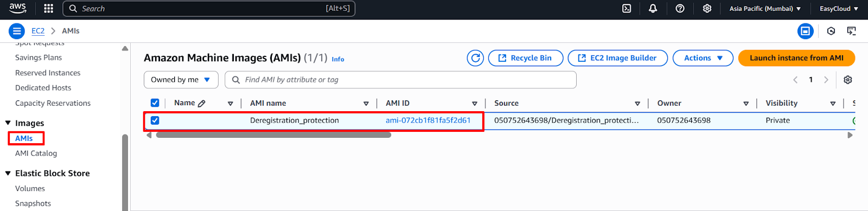Sort by the Name column arrow
868x211 pixels.
tap(231, 104)
